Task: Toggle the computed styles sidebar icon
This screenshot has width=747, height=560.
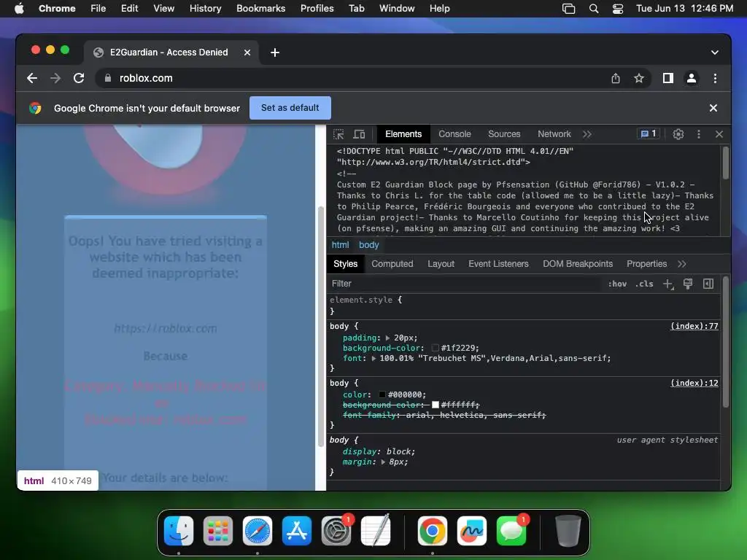Action: (708, 284)
